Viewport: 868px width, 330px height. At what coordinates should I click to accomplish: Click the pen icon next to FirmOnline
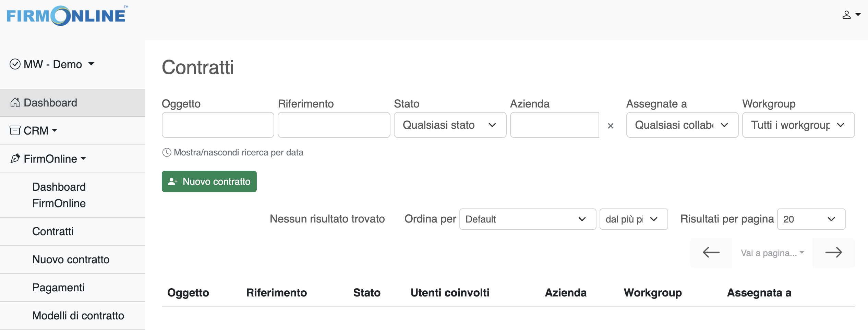(x=15, y=158)
